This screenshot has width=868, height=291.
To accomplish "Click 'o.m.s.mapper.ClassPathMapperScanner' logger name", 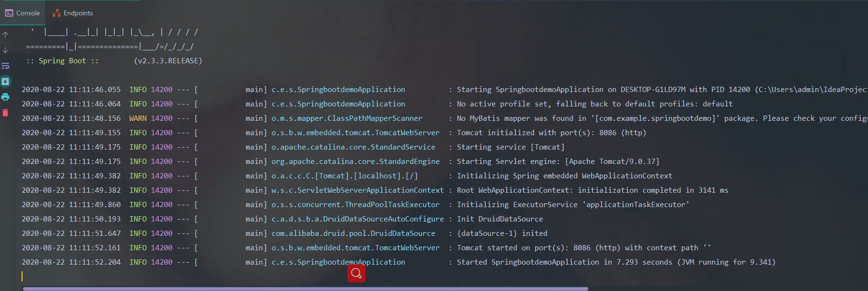I will 347,118.
